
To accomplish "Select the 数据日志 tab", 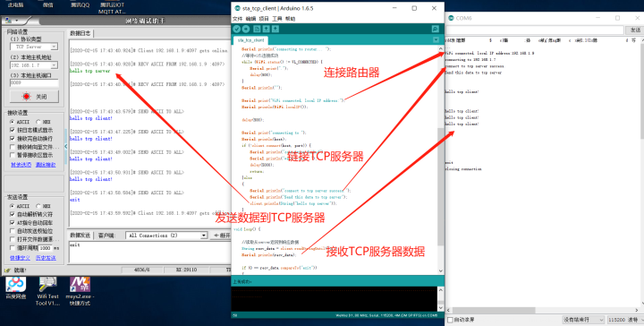I will pyautogui.click(x=80, y=33).
